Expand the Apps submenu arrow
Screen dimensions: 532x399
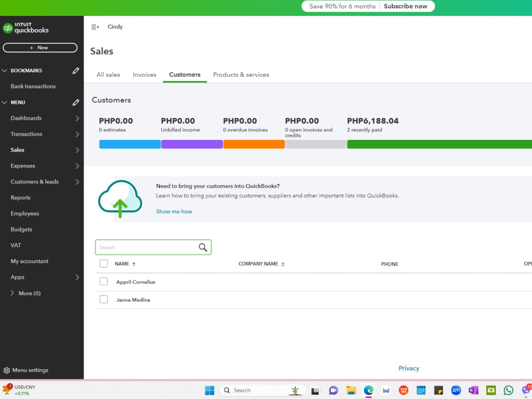(x=77, y=278)
